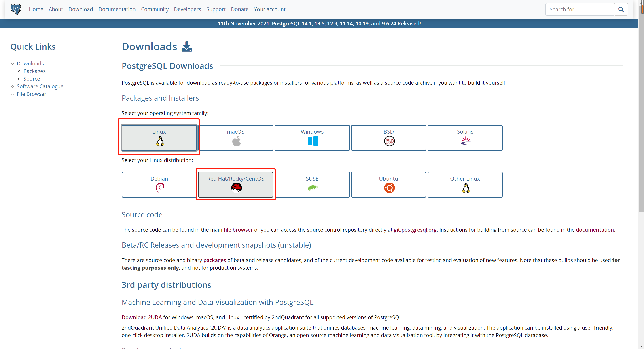Select the Windows operating system button
644x349 pixels.
[312, 138]
